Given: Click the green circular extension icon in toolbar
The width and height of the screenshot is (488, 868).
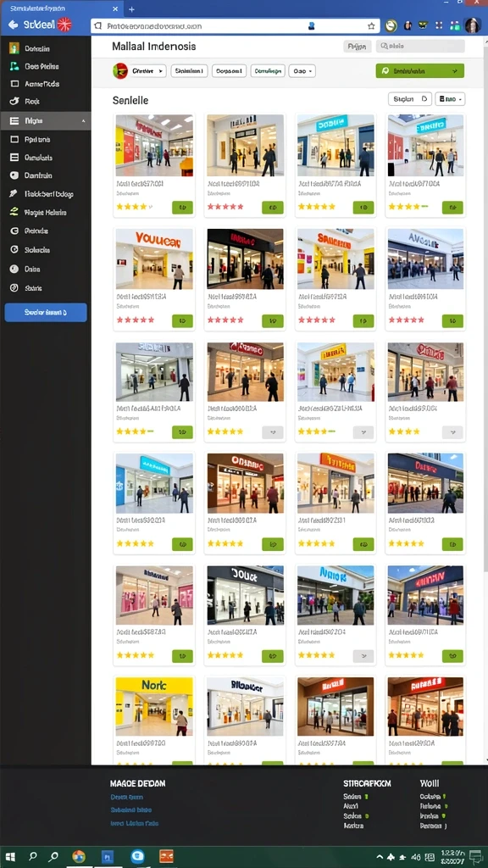Looking at the screenshot, I should coord(391,25).
